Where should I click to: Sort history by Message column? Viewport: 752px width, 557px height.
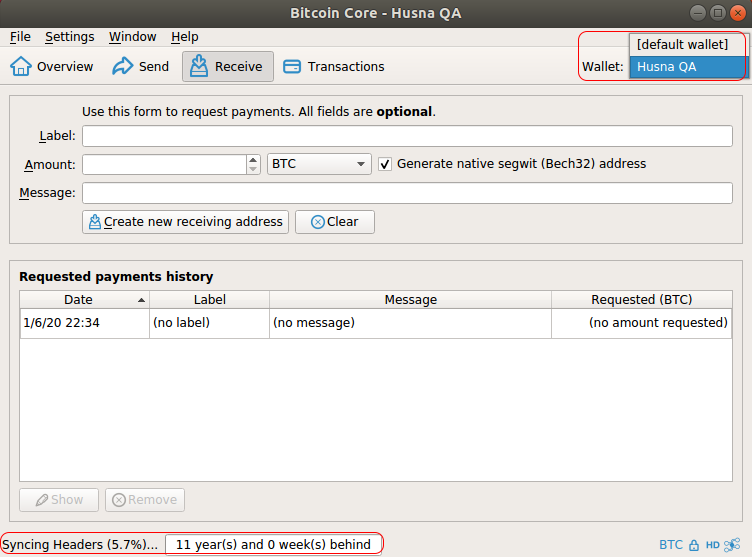point(411,300)
